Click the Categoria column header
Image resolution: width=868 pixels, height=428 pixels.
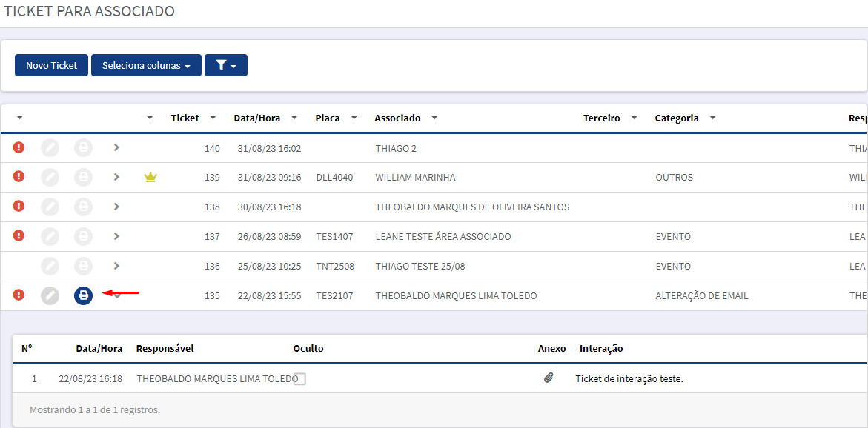pos(677,118)
